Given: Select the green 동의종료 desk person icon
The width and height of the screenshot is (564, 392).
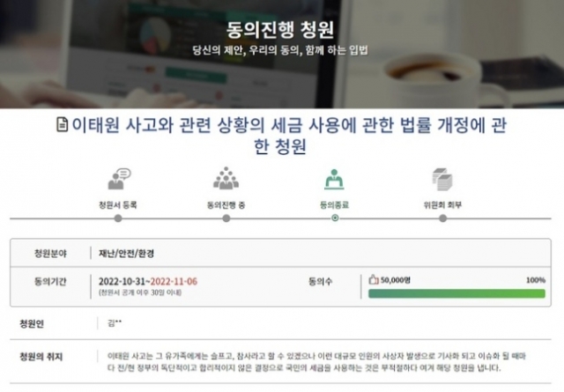Looking at the screenshot, I should pyautogui.click(x=334, y=179).
